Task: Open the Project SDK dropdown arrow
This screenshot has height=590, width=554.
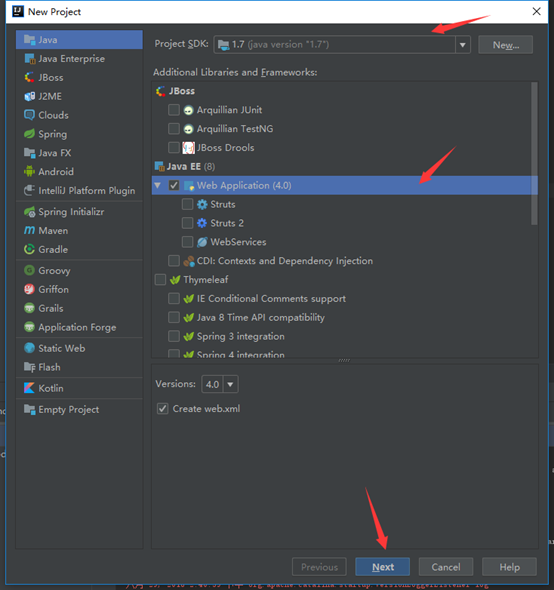Action: (463, 45)
